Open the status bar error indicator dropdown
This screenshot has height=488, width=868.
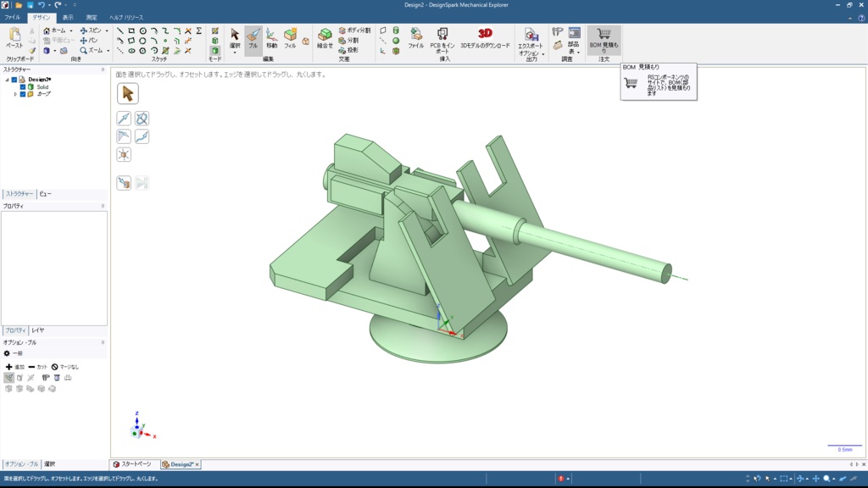click(x=569, y=480)
